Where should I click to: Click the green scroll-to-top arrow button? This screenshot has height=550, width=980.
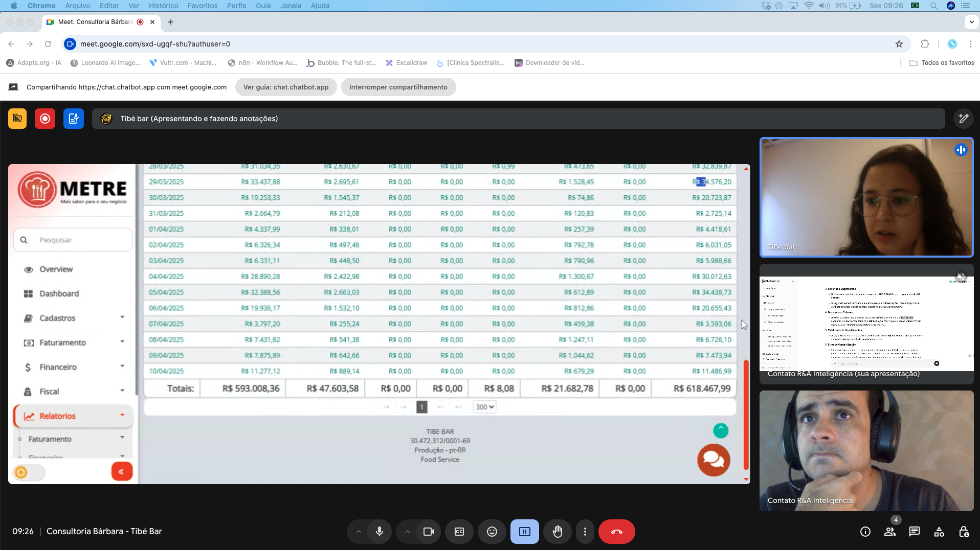tap(721, 430)
